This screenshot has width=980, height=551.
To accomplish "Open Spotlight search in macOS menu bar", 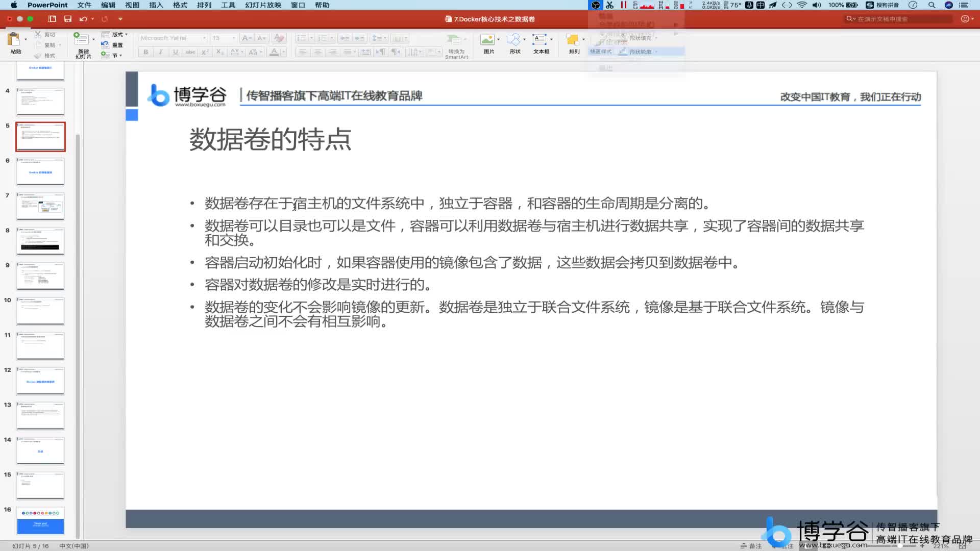I will point(932,5).
